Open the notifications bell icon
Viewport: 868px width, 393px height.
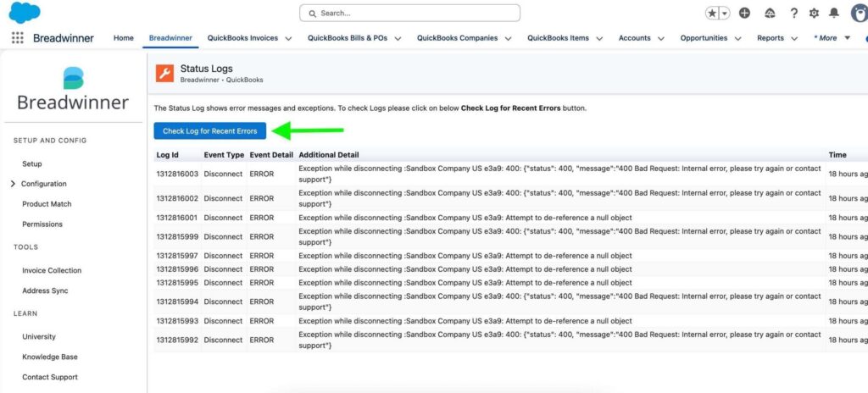point(834,14)
